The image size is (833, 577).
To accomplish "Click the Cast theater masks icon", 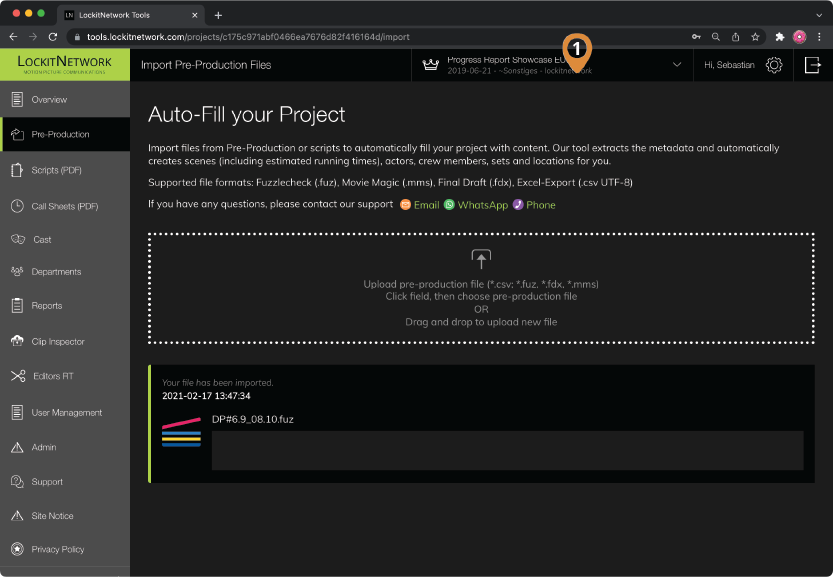I will point(18,239).
